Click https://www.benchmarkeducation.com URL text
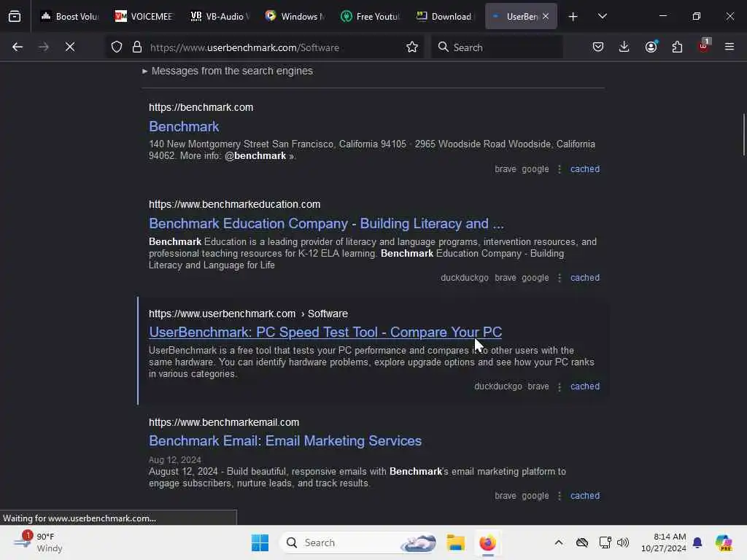747x560 pixels. point(234,204)
